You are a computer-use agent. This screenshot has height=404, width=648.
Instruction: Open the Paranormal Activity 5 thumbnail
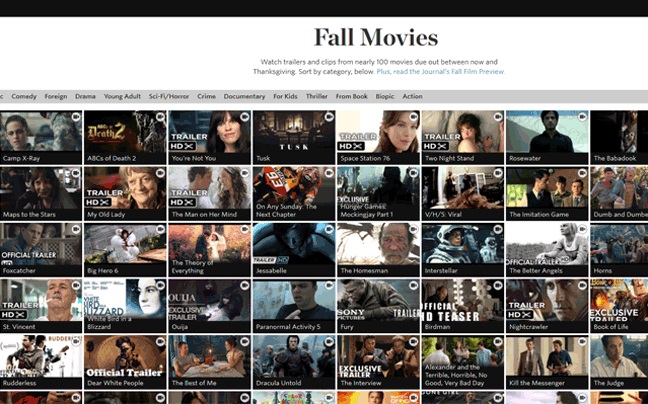pos(294,306)
